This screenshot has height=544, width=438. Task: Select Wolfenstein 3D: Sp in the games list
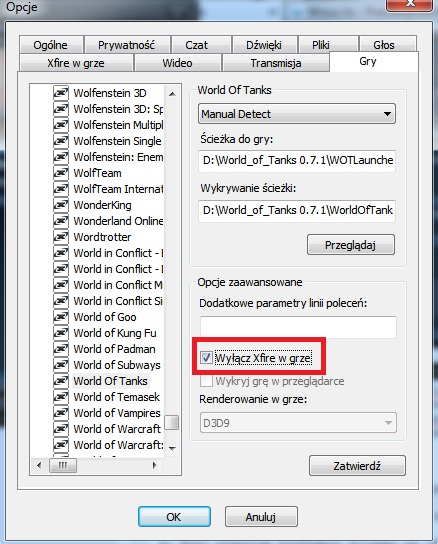[x=118, y=109]
